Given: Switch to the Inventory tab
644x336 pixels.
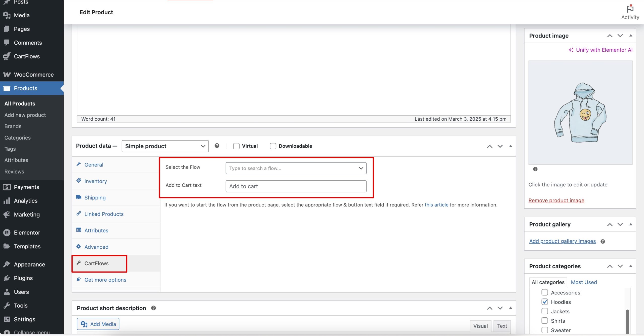Looking at the screenshot, I should (96, 181).
